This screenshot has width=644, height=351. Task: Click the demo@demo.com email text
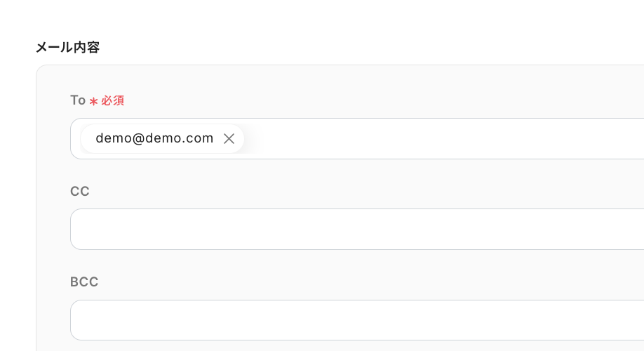point(154,139)
